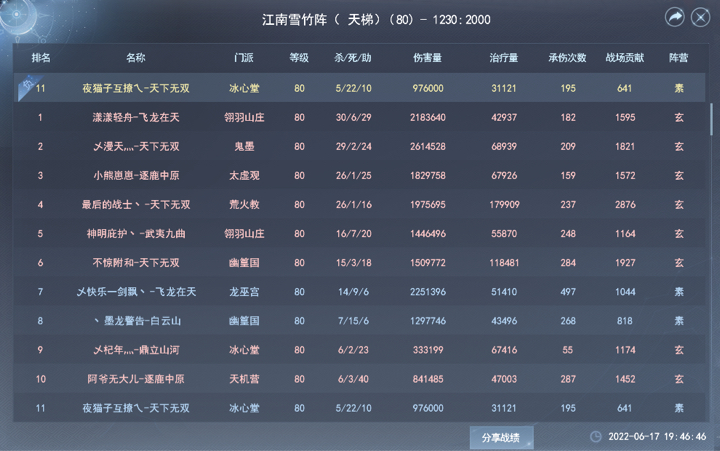Click damage-taken count 497
Screen dimensions: 720x451
tap(568, 292)
